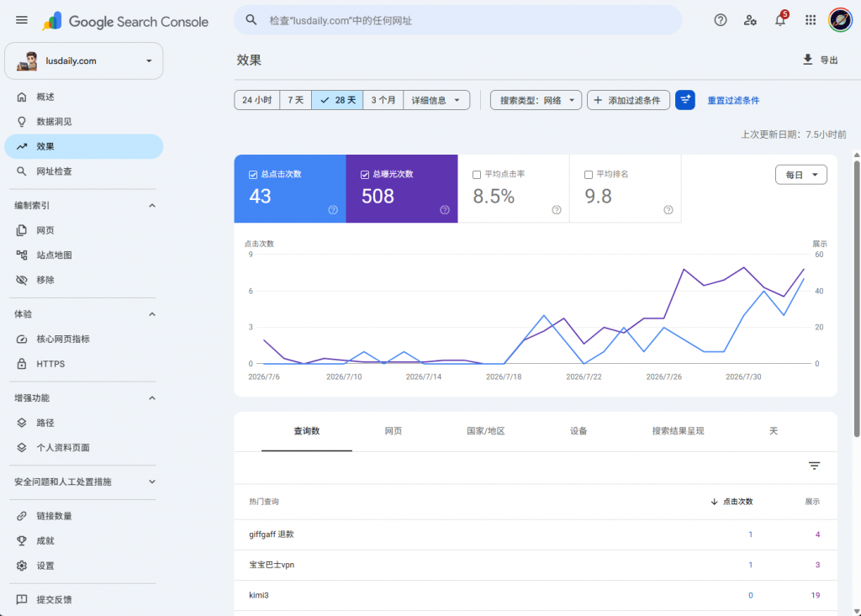
Task: Click the blue filter sparkle icon button
Action: pyautogui.click(x=684, y=100)
